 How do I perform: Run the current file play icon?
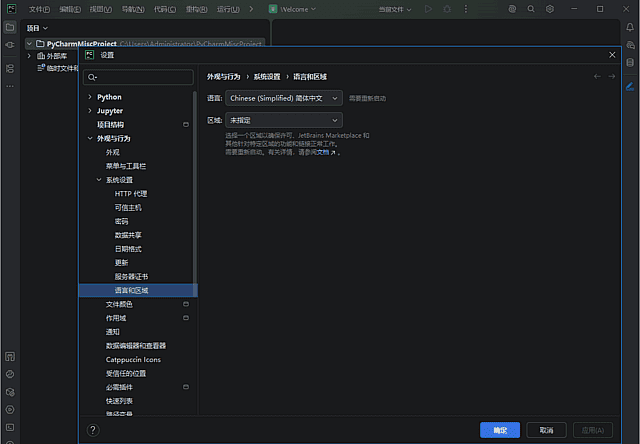coord(428,9)
